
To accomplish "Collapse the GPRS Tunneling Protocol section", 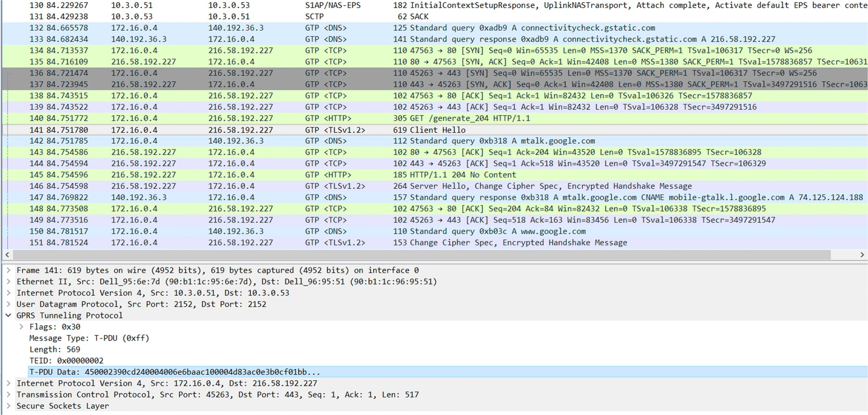I will 8,315.
